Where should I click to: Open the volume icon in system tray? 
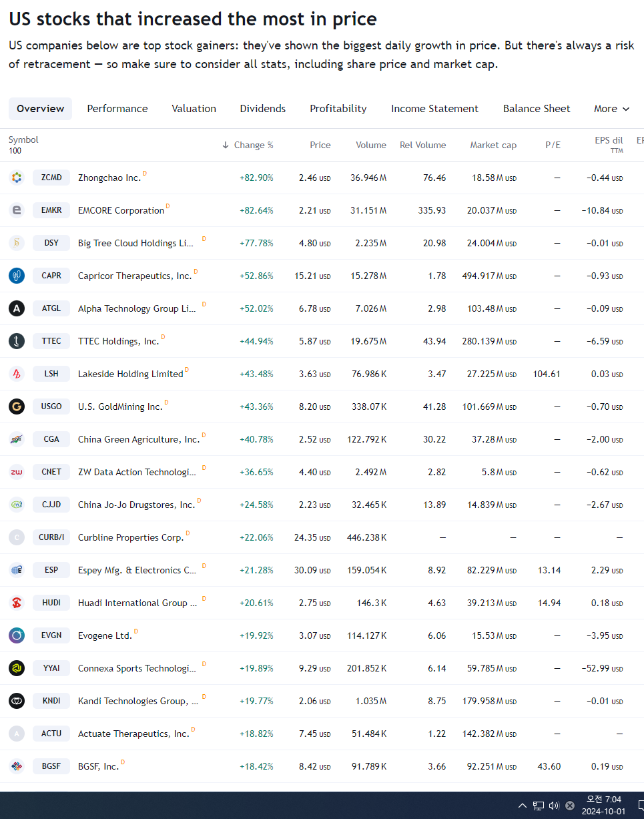pyautogui.click(x=554, y=806)
